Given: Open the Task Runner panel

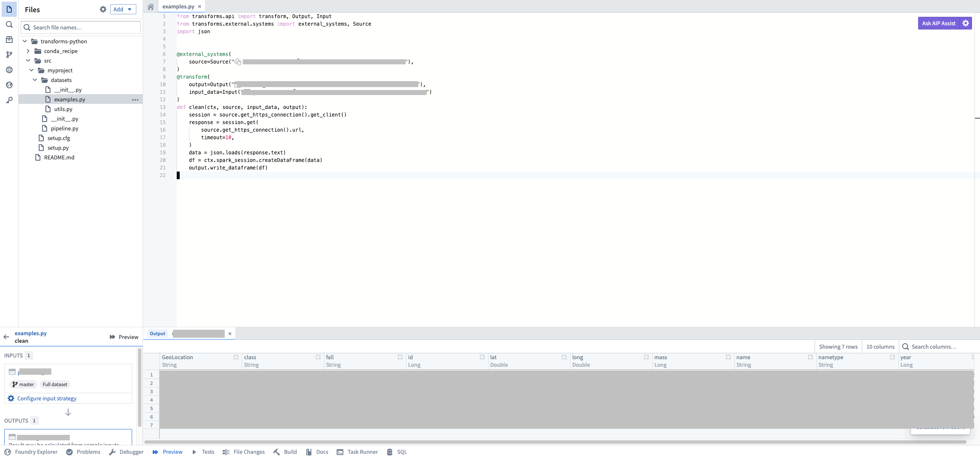Looking at the screenshot, I should click(357, 452).
